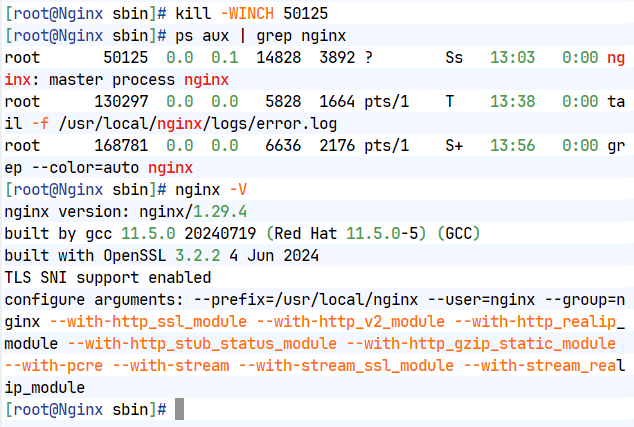The height and width of the screenshot is (427, 634).
Task: Click the --with-stream_ssl_module flag
Action: click(346, 366)
